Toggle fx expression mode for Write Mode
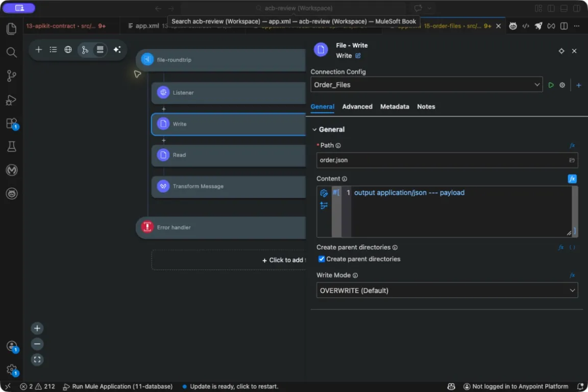 [572, 275]
